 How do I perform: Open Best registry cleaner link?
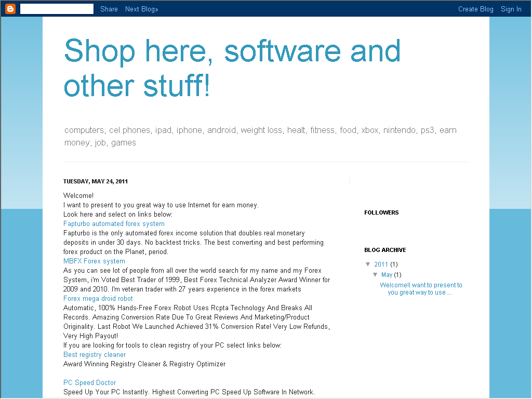tap(95, 354)
